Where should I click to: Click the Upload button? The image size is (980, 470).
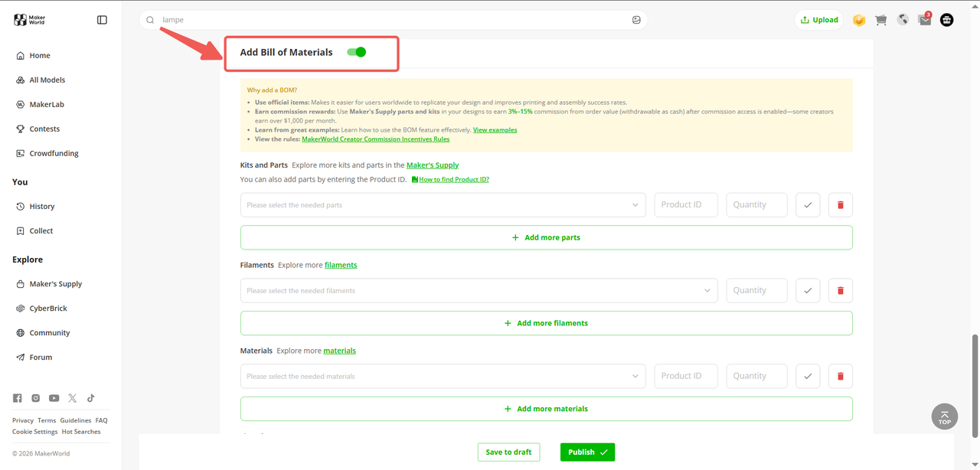819,20
